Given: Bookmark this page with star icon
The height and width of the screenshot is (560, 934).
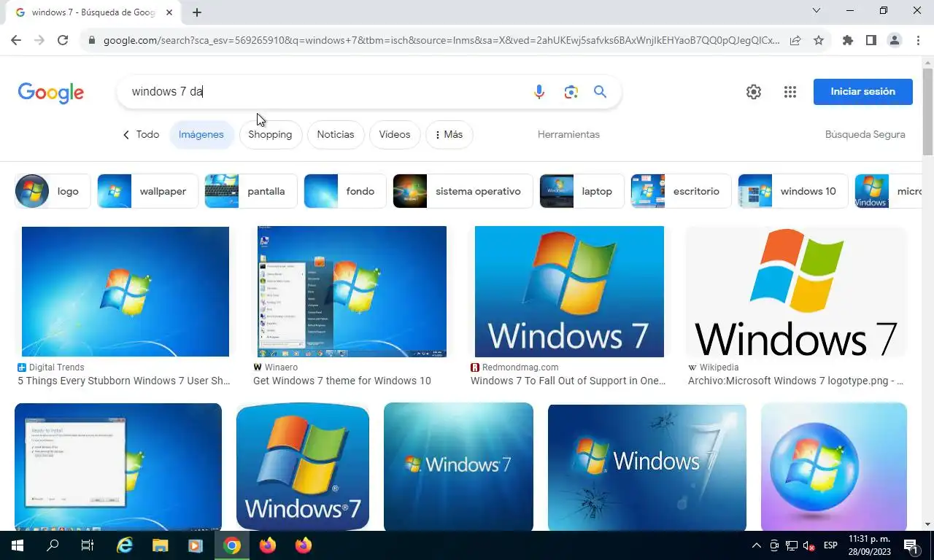Looking at the screenshot, I should pos(819,40).
